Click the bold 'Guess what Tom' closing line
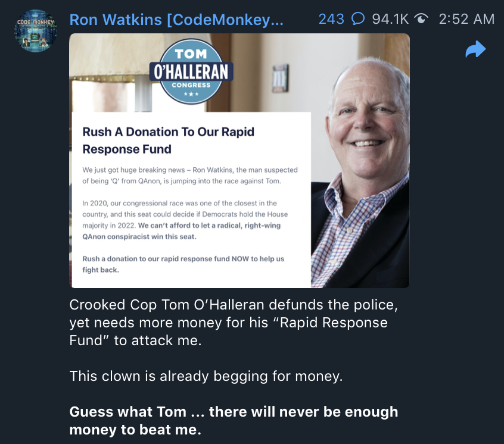Screen dimensions: 504x444 click(x=234, y=421)
